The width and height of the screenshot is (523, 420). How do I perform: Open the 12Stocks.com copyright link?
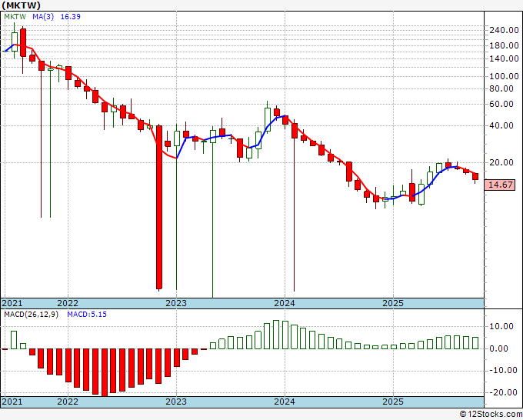491,415
